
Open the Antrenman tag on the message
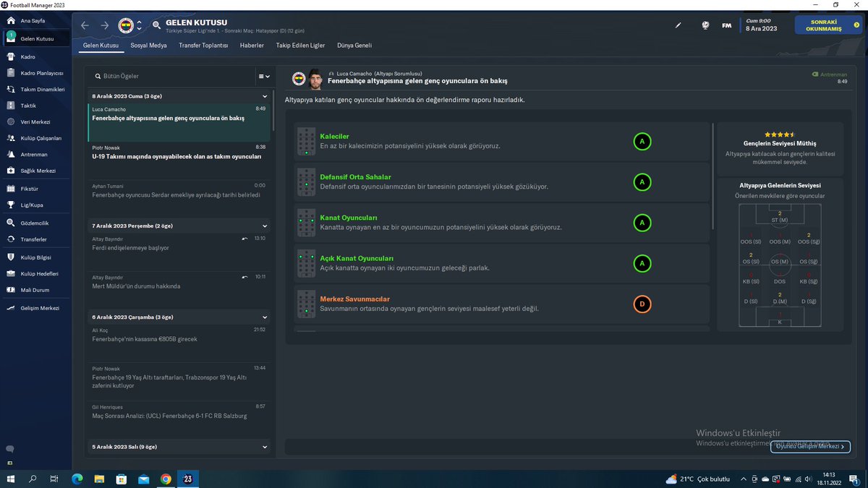830,74
